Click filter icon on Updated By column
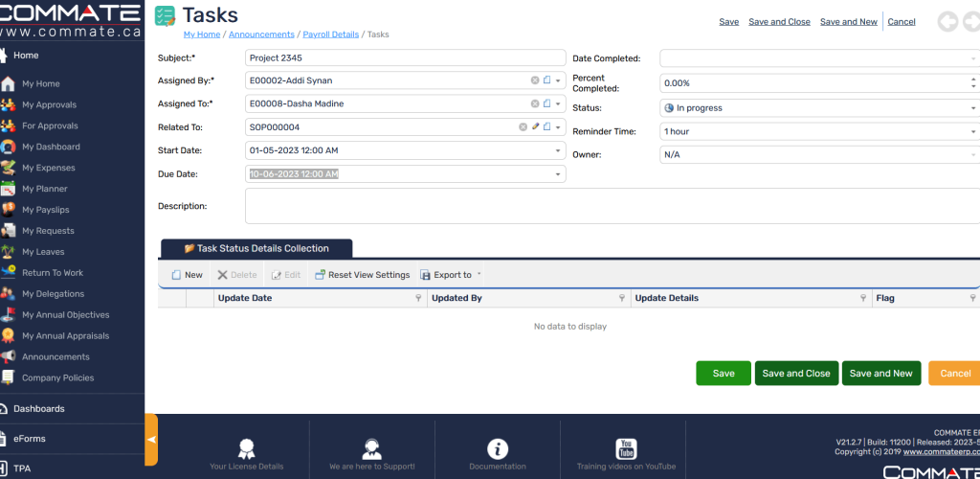This screenshot has height=479, width=980. coord(622,299)
